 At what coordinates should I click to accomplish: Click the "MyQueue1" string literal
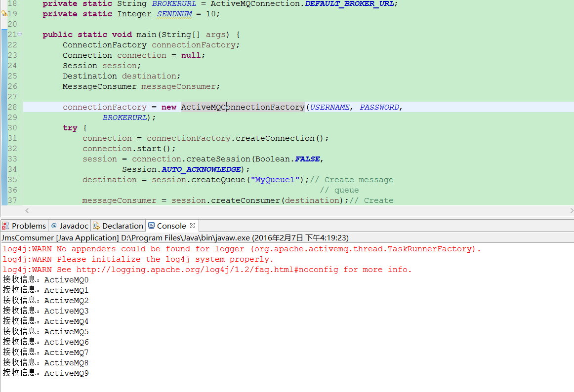coord(275,180)
